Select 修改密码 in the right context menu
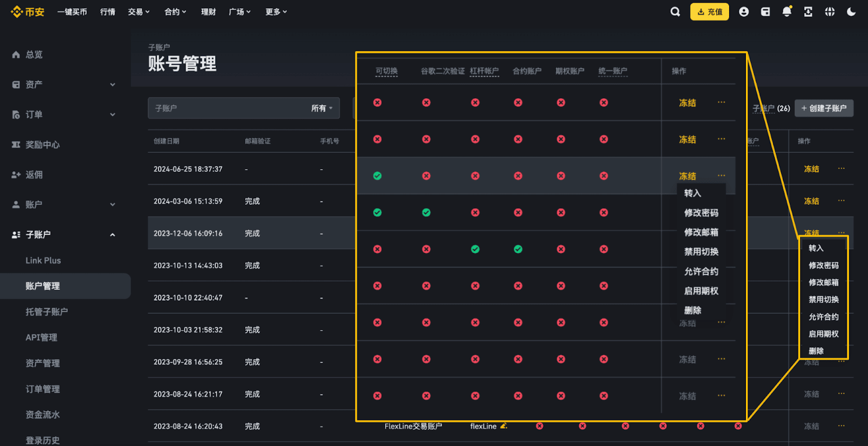 pyautogui.click(x=823, y=266)
